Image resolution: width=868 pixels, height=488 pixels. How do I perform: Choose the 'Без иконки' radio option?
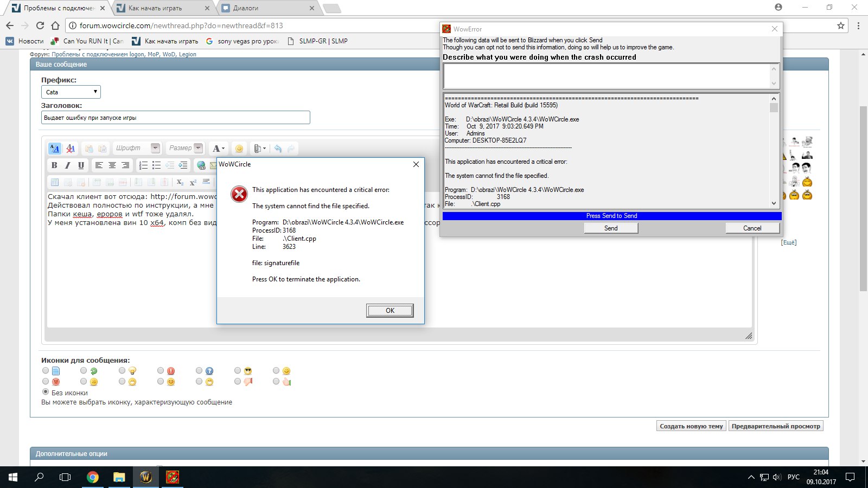coord(46,392)
